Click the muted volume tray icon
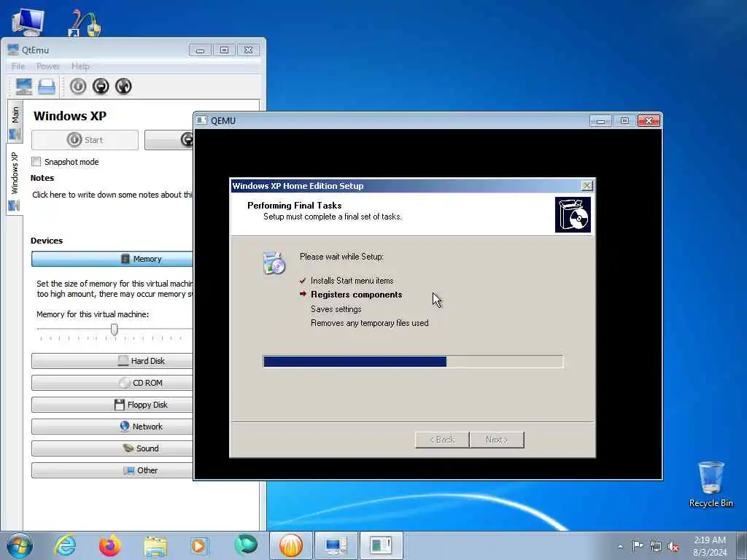This screenshot has width=747, height=560. [x=673, y=546]
